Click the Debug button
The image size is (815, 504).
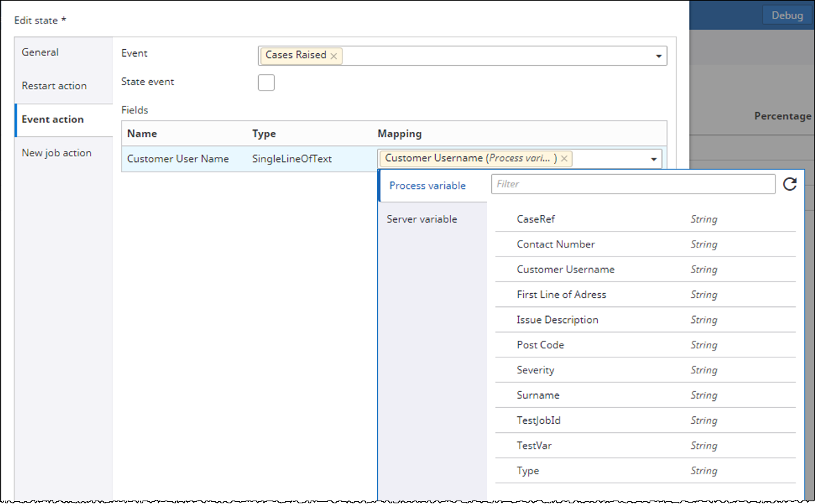[x=787, y=14]
